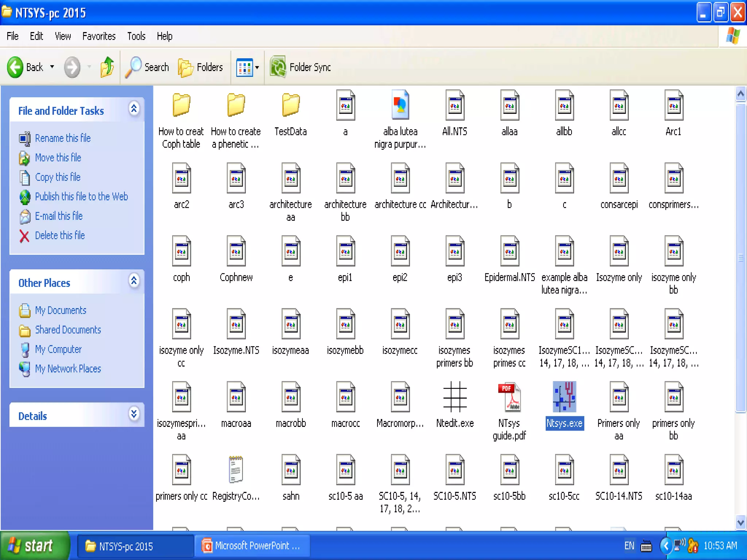Click the Ntedit.exe grid icon

pyautogui.click(x=455, y=397)
